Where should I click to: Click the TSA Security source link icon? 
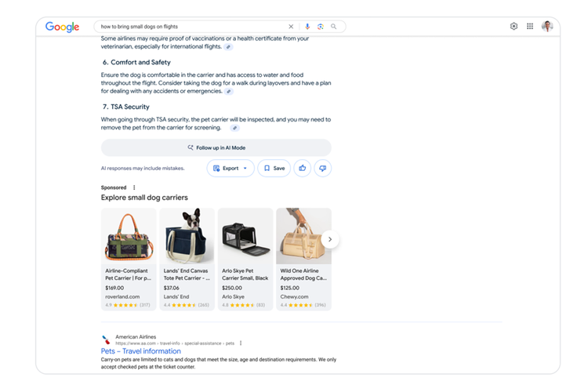tap(234, 128)
